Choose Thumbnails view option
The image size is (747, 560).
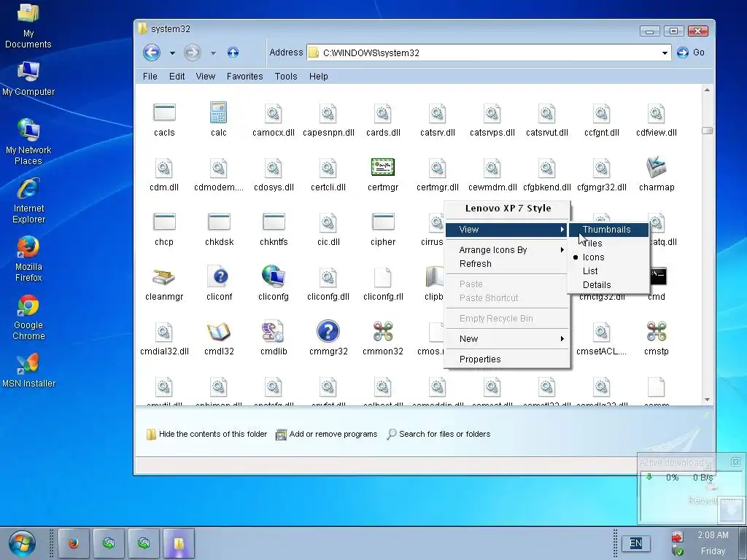pyautogui.click(x=608, y=230)
